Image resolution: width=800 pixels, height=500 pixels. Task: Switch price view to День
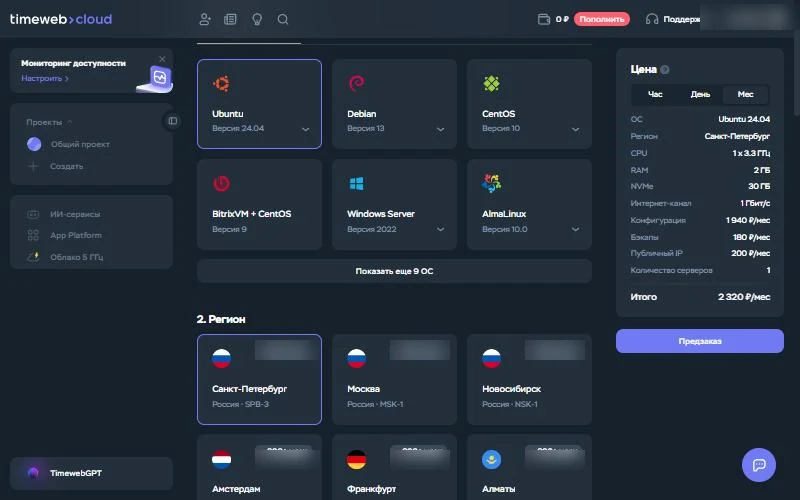coord(700,94)
